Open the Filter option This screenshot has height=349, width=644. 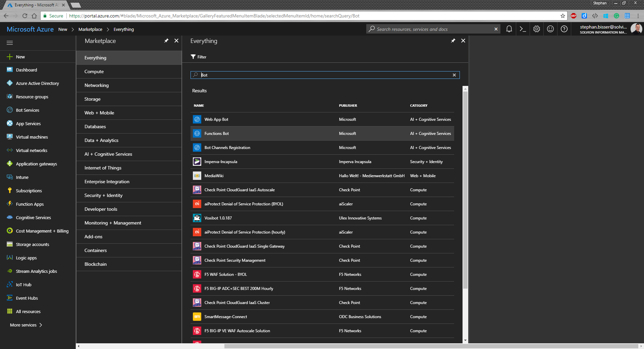click(199, 57)
